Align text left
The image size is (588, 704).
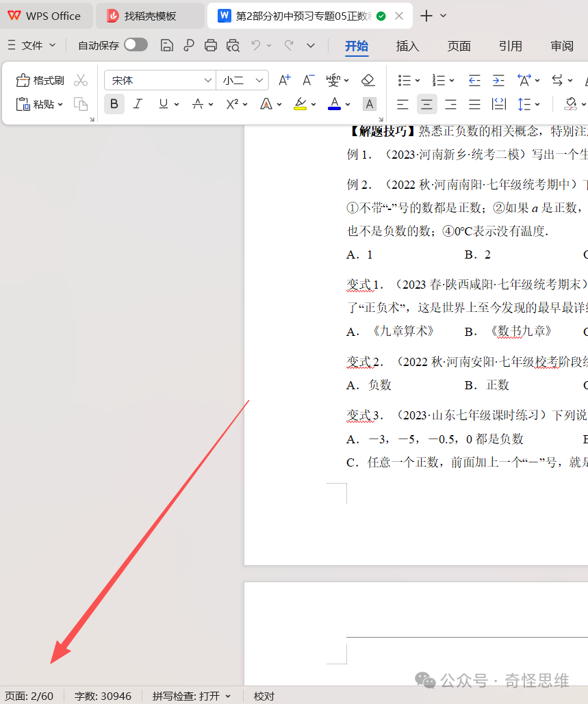402,104
